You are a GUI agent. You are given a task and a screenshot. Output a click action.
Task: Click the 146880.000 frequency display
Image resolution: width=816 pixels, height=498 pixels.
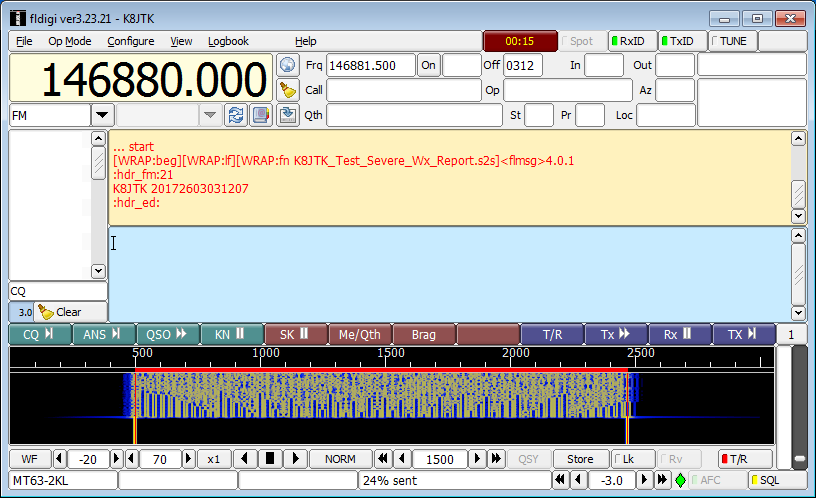[x=141, y=78]
